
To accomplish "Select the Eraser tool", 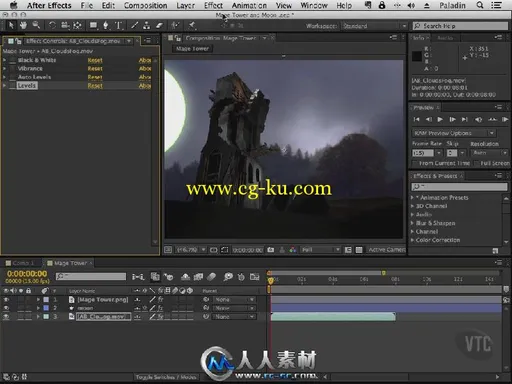I will coord(159,25).
